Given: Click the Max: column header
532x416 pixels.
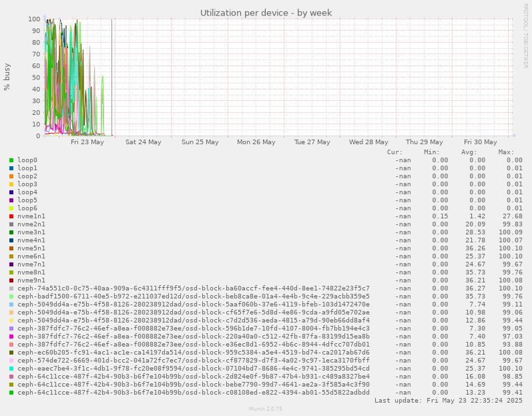Looking at the screenshot, I should pos(506,152).
